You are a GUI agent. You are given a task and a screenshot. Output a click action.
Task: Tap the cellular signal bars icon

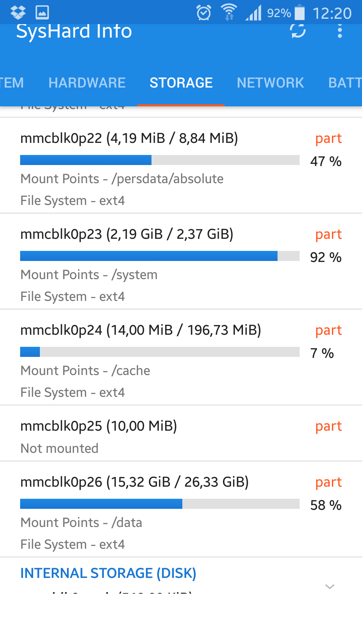click(253, 13)
